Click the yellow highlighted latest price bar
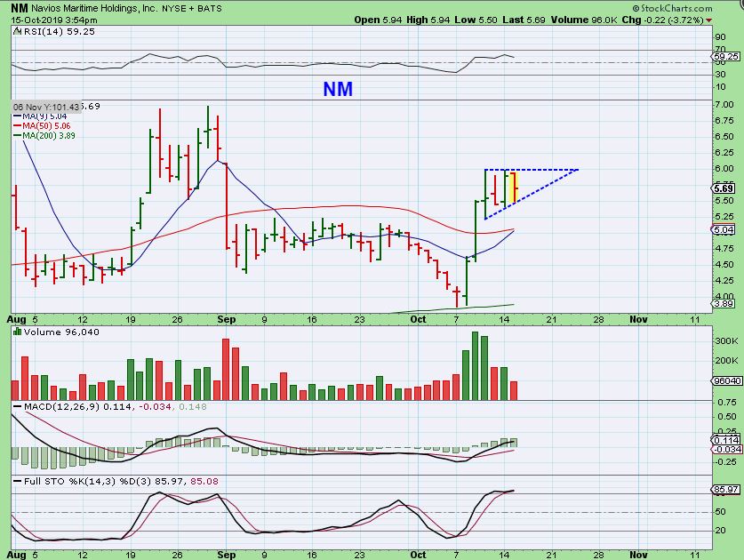The width and height of the screenshot is (744, 560). [x=514, y=187]
